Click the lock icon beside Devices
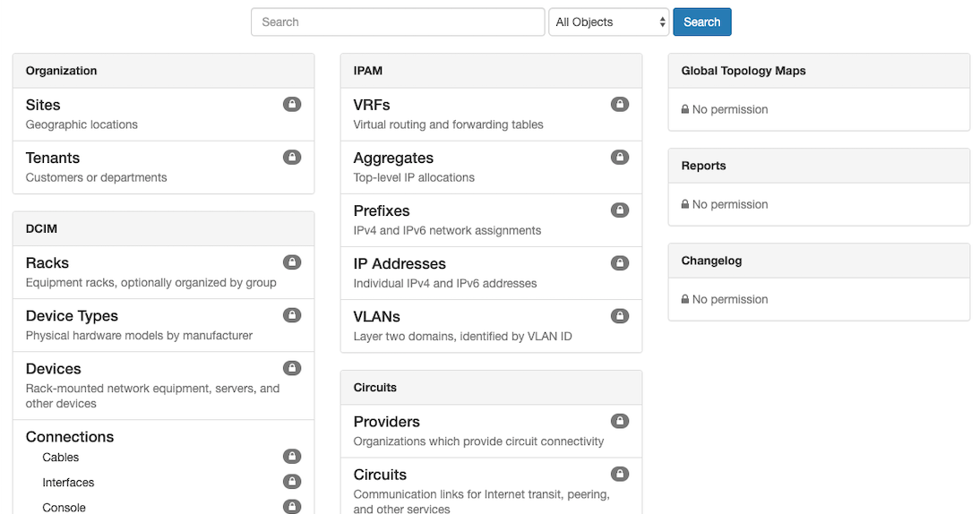The width and height of the screenshot is (980, 514). pos(292,368)
